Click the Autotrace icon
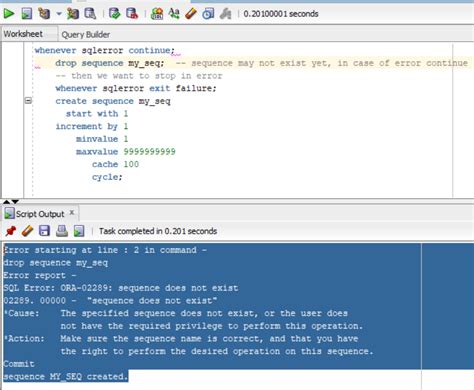474x390 pixels. coord(73,14)
